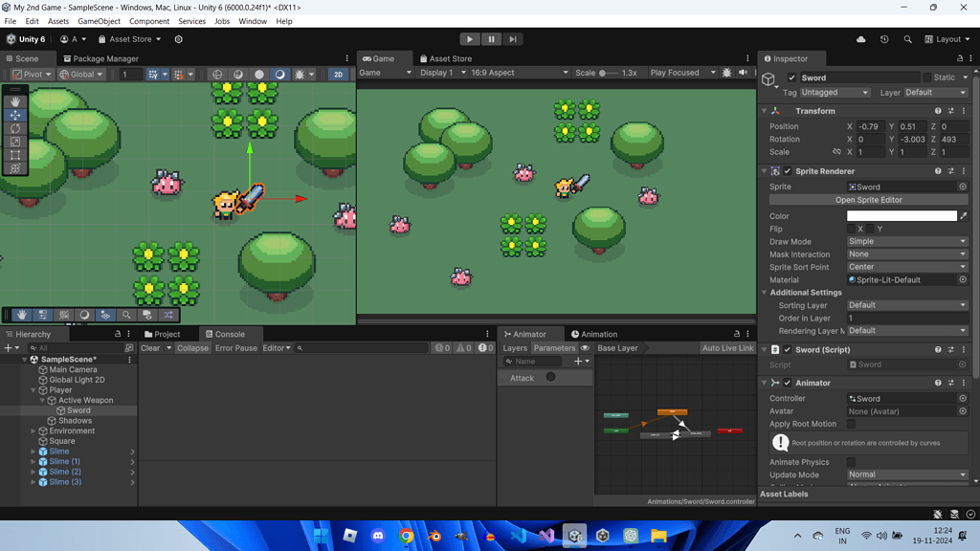Lock the Inspector panel

960,58
